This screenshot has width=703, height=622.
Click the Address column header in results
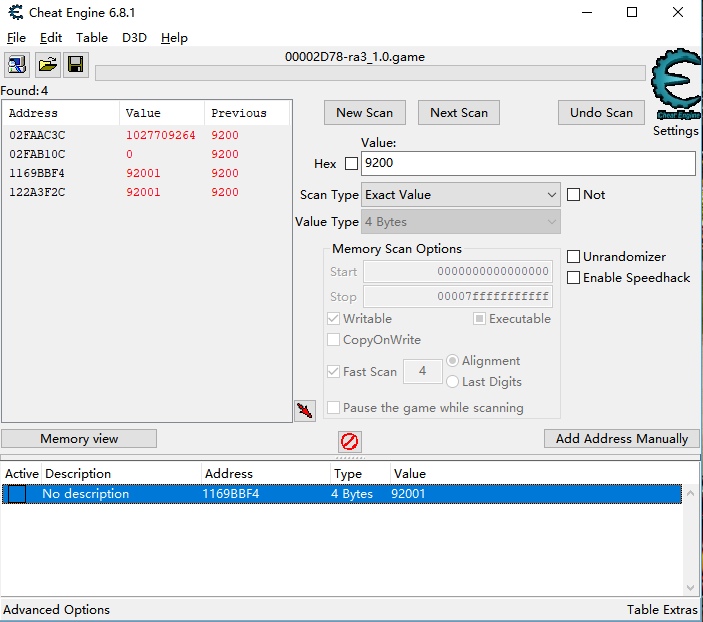point(61,113)
